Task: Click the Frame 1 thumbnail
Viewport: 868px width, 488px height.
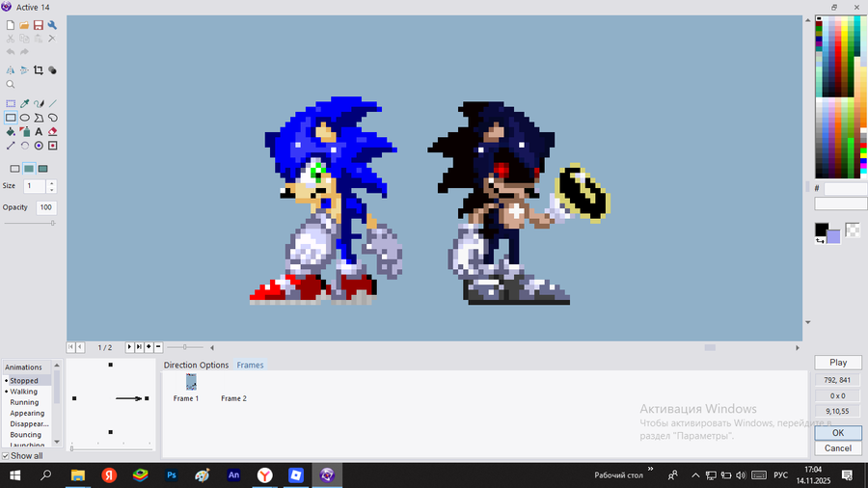Action: point(191,382)
